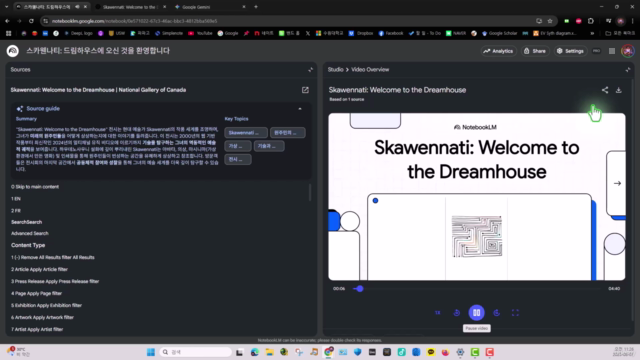Click '7 Artist Apply Artist filter' line
This screenshot has width=640, height=360.
(x=37, y=329)
